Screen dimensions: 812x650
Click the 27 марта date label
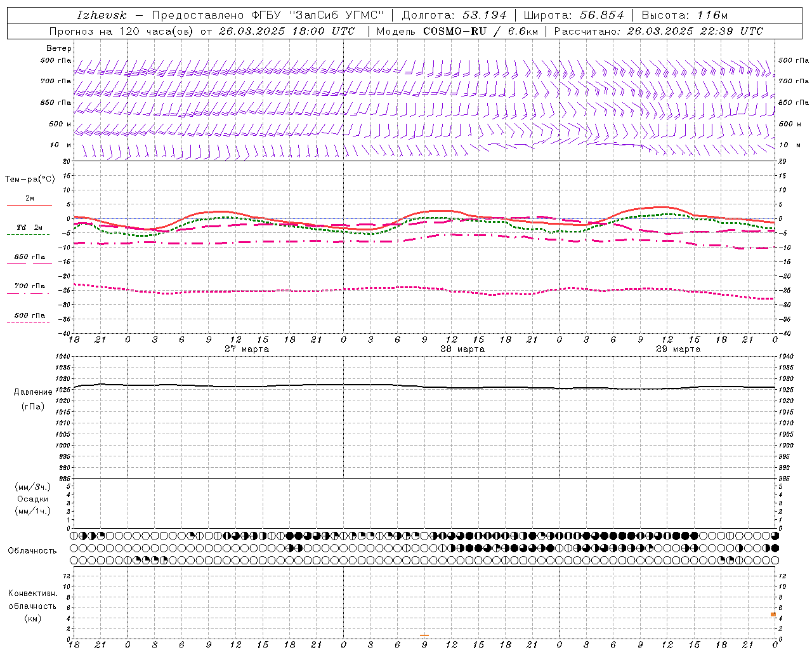coord(247,349)
